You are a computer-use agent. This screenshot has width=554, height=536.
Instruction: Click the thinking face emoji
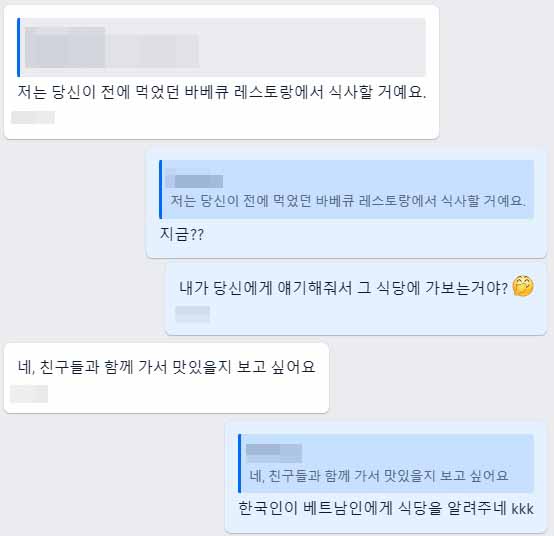[x=523, y=286]
